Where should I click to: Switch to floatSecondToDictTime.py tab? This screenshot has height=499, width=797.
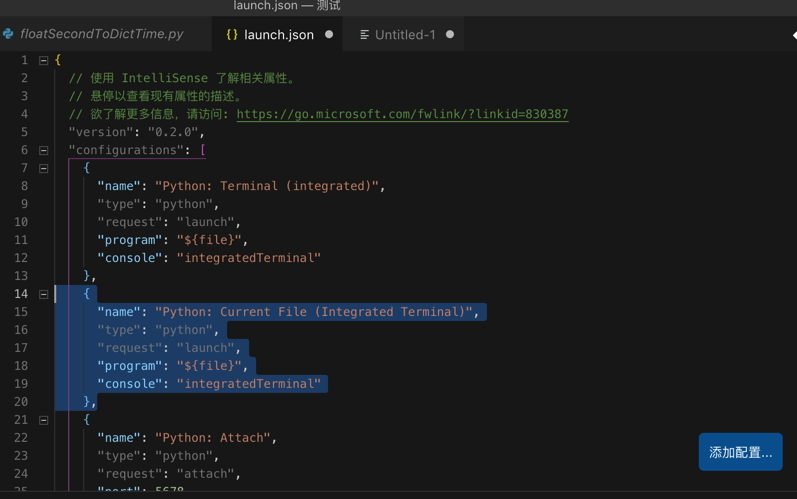[102, 34]
